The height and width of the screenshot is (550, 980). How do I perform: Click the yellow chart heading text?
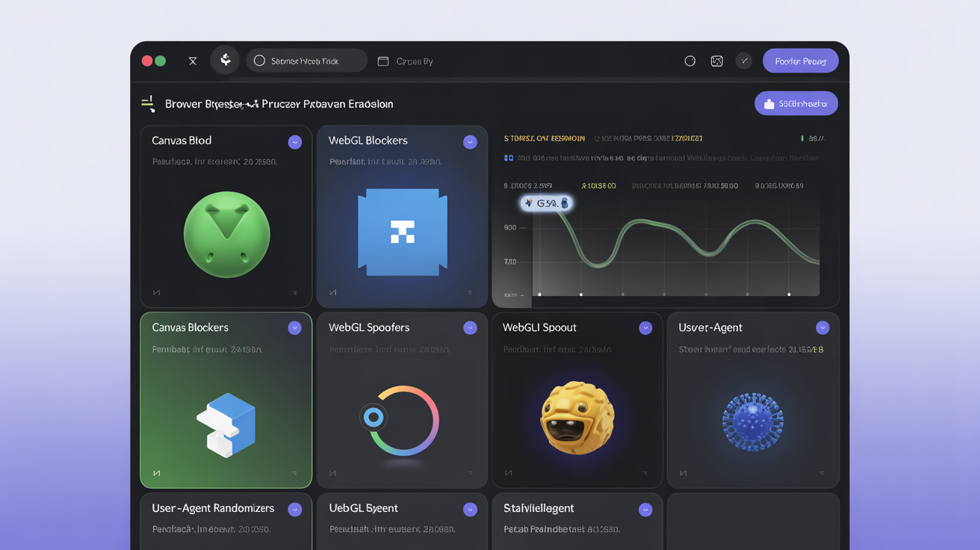click(545, 138)
